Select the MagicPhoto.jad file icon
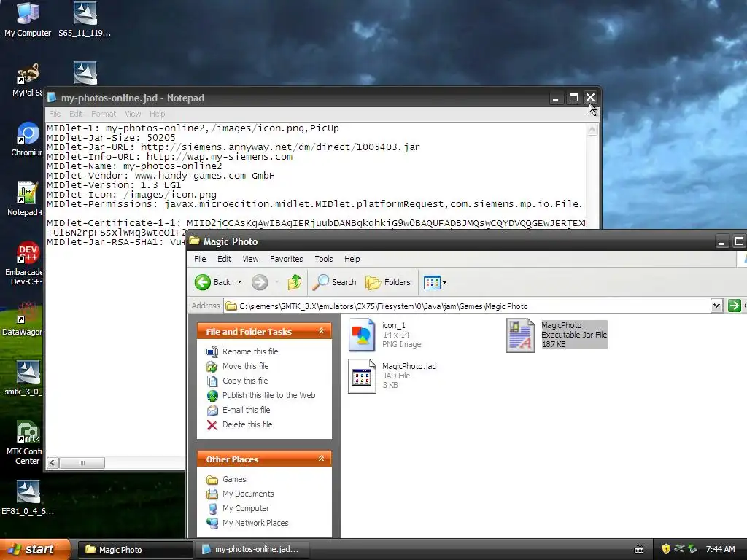The height and width of the screenshot is (560, 747). (x=362, y=376)
